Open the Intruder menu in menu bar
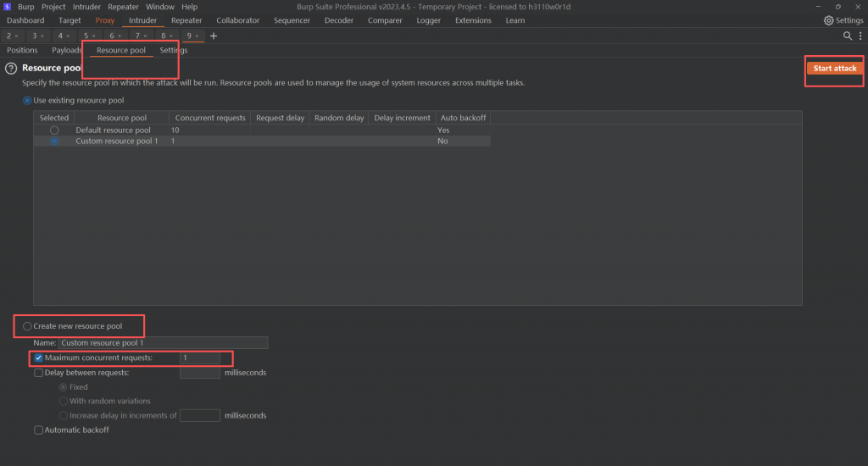The width and height of the screenshot is (868, 466). [86, 7]
